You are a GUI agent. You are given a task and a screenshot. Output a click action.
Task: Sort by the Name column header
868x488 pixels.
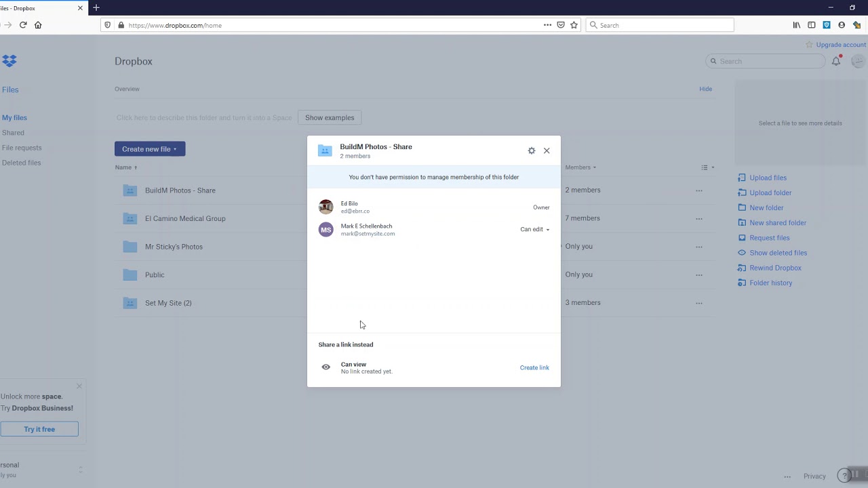pyautogui.click(x=126, y=167)
